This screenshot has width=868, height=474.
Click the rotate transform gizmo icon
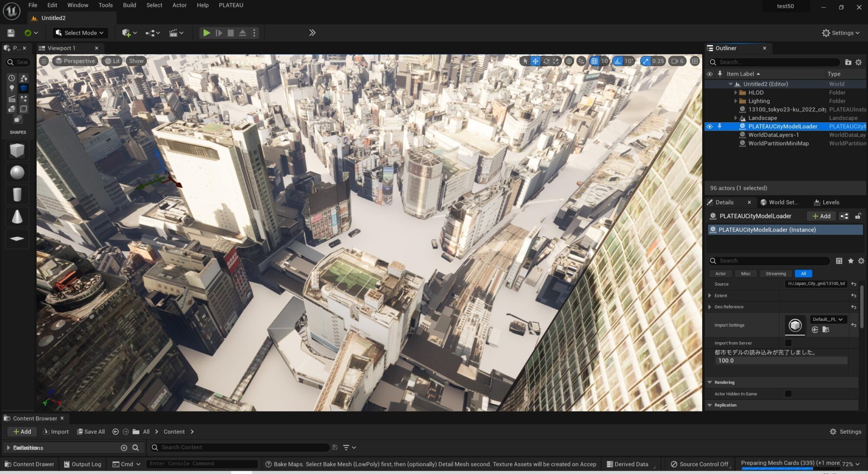tap(546, 61)
